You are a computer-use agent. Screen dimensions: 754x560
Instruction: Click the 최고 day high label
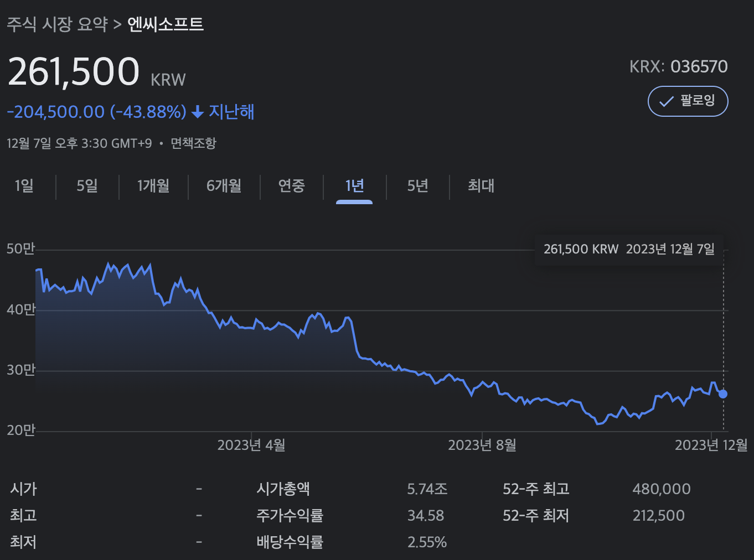point(23,516)
